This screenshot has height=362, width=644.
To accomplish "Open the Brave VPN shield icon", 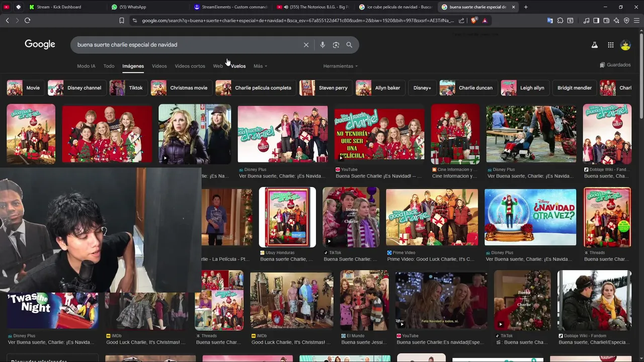I will [x=626, y=21].
